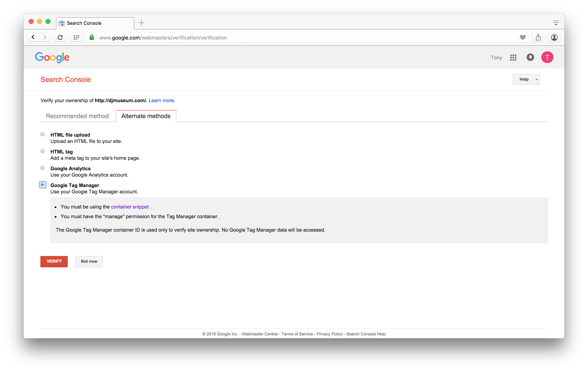Viewport: 588px width, 372px height.
Task: Click the browser back arrow
Action: [33, 37]
